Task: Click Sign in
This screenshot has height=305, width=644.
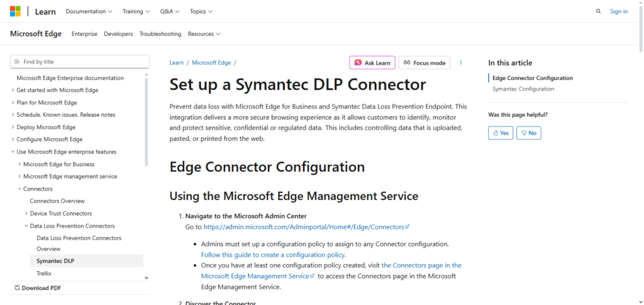Action: pyautogui.click(x=619, y=11)
